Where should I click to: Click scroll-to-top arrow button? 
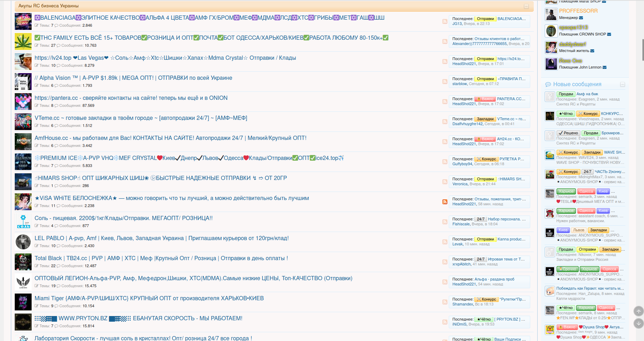tap(638, 311)
